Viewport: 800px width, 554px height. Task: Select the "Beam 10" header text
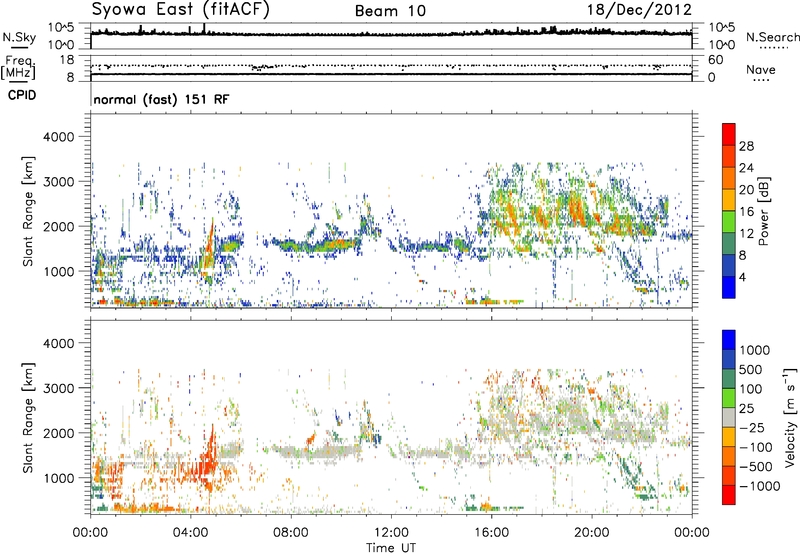(390, 11)
